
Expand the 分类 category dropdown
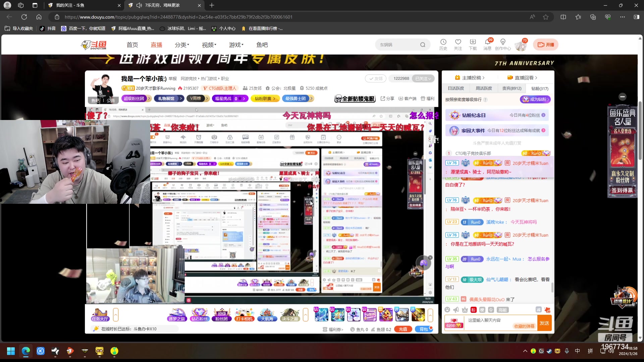click(x=182, y=45)
